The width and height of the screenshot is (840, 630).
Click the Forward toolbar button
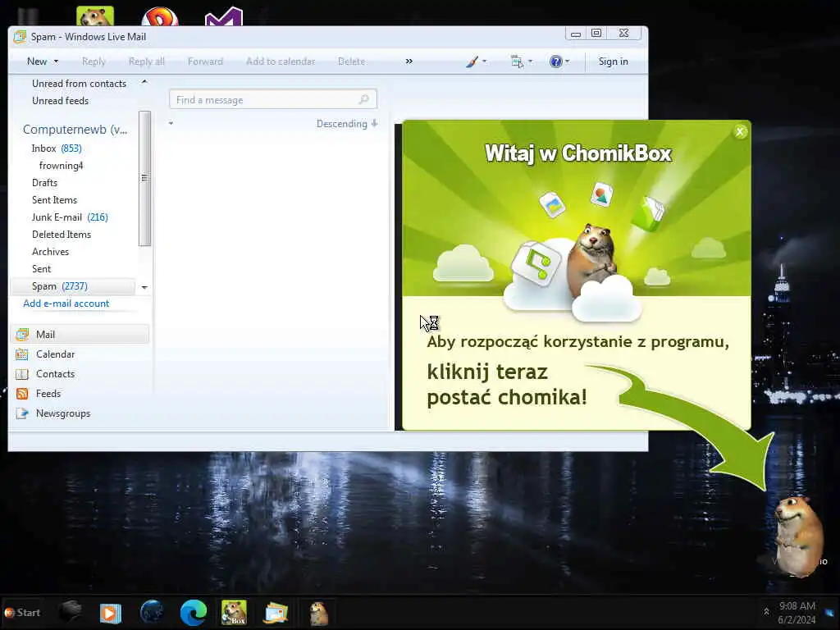coord(205,62)
